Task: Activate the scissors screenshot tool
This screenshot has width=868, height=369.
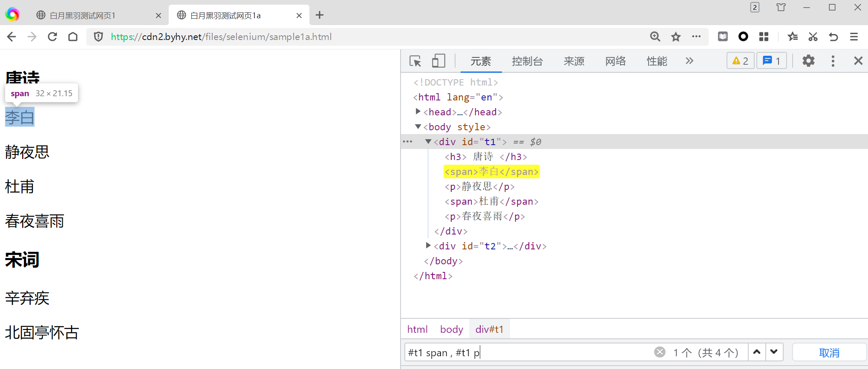Action: click(x=813, y=37)
